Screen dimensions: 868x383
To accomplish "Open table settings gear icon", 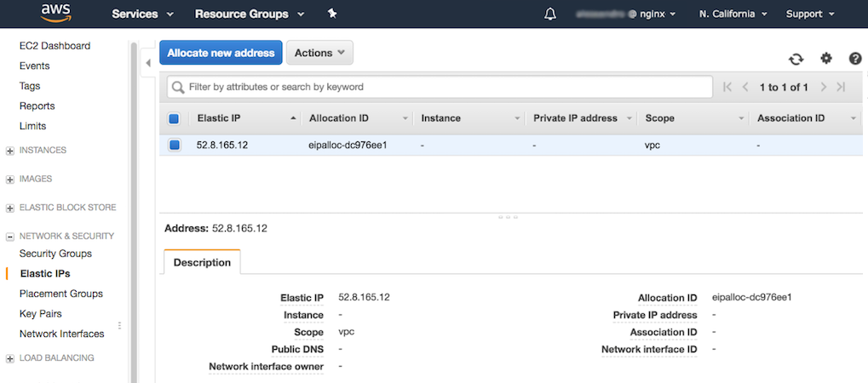I will [825, 59].
